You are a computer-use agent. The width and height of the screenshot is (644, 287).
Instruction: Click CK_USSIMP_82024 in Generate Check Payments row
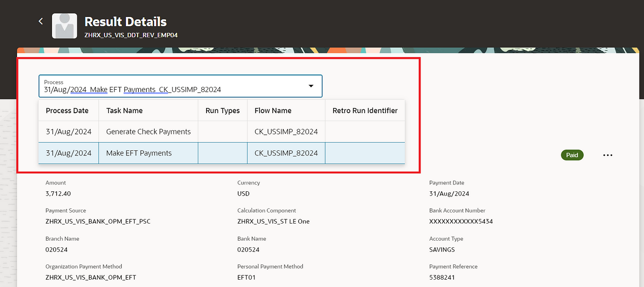(x=286, y=132)
